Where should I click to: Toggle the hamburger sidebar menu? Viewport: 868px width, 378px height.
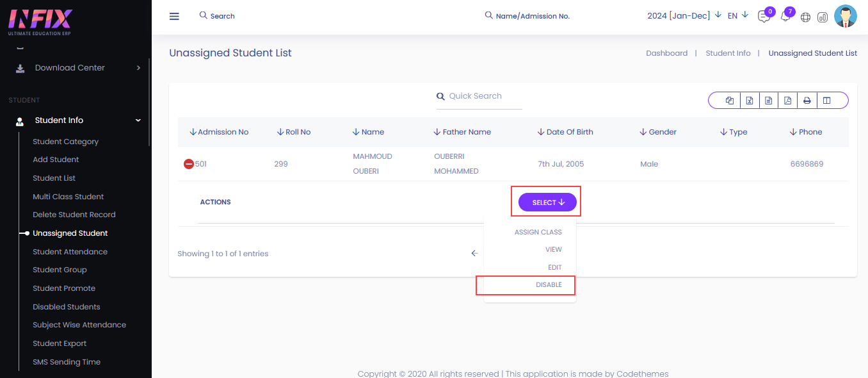174,16
